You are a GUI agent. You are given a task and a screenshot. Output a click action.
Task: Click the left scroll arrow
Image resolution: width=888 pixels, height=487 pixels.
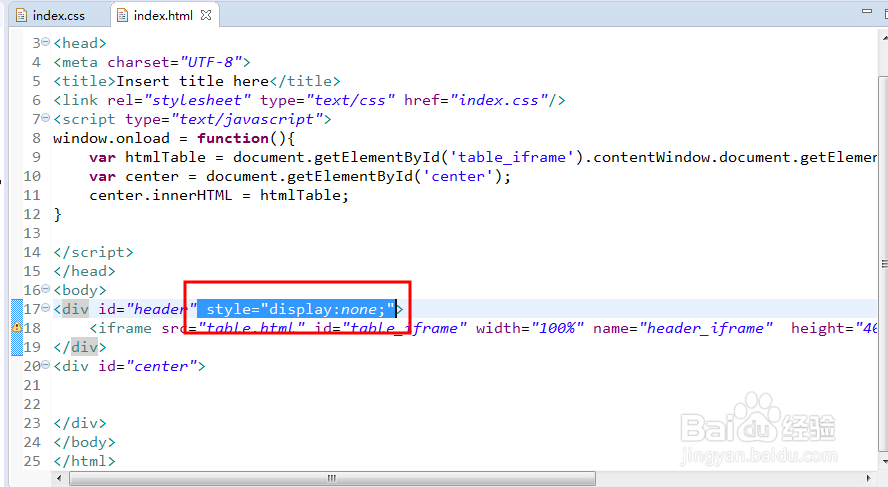point(59,479)
